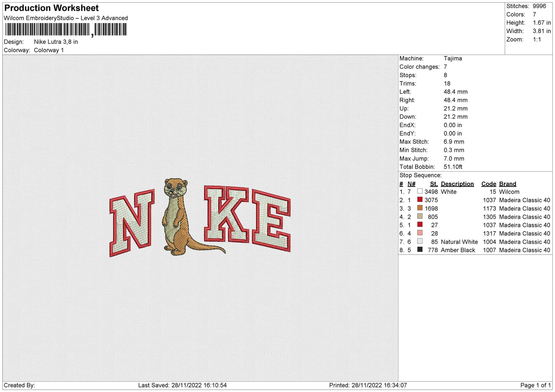Click the N# column header

(x=411, y=184)
